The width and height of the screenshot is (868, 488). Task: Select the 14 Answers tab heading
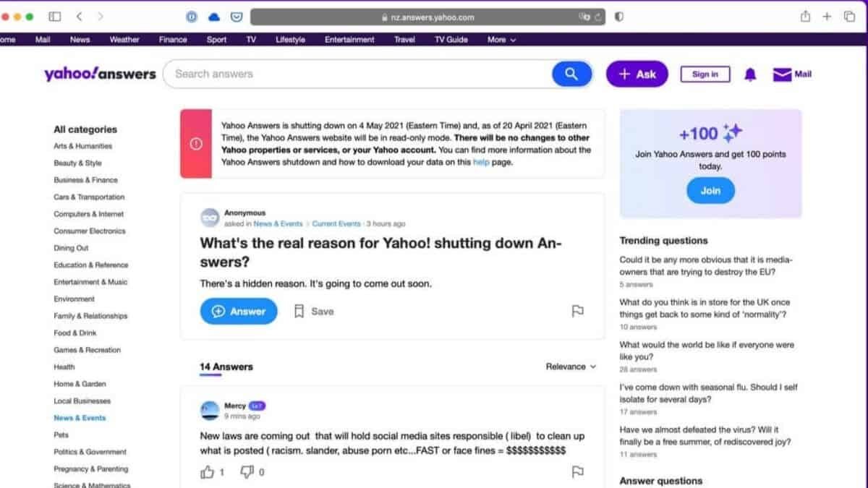pos(226,367)
